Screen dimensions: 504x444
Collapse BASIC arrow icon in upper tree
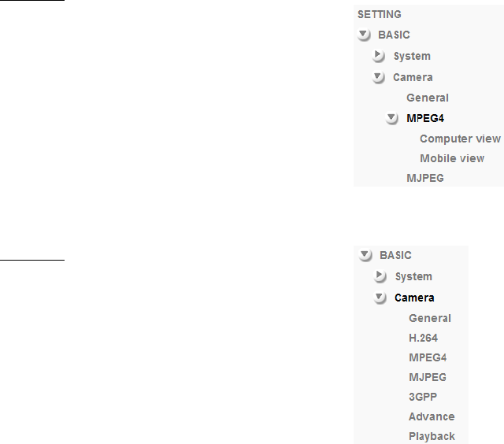click(x=364, y=35)
